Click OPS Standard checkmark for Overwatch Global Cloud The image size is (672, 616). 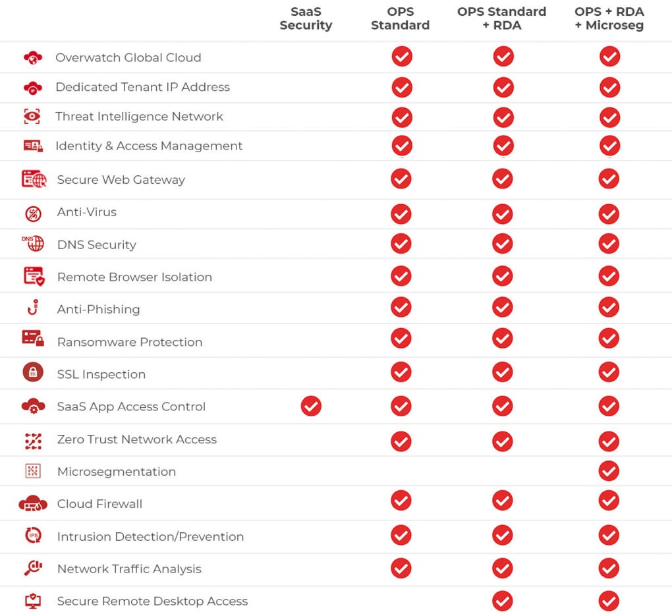click(402, 57)
